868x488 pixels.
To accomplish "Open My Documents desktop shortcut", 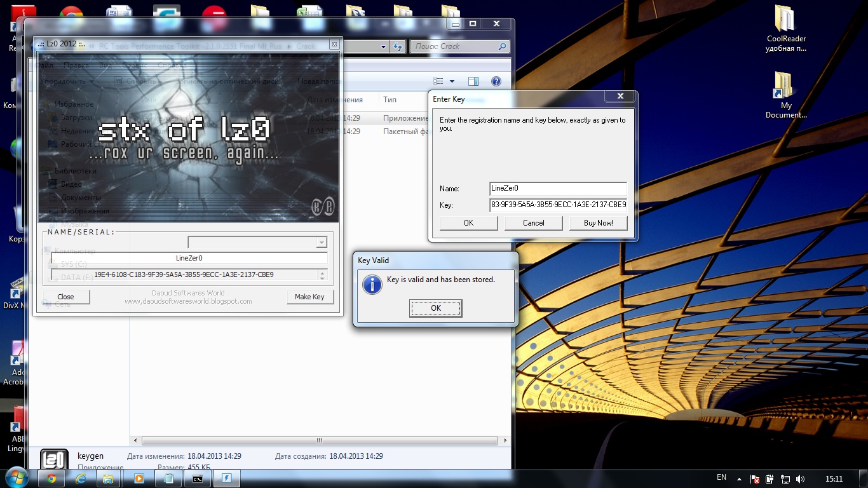I will pyautogui.click(x=786, y=95).
